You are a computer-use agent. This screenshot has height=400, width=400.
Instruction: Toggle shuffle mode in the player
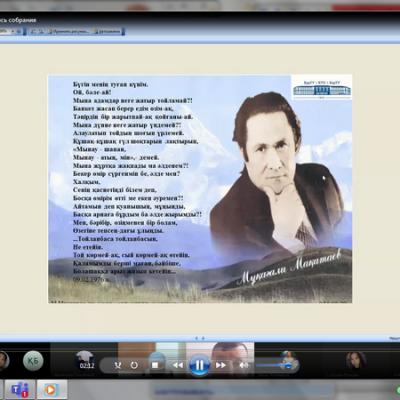(x=118, y=366)
